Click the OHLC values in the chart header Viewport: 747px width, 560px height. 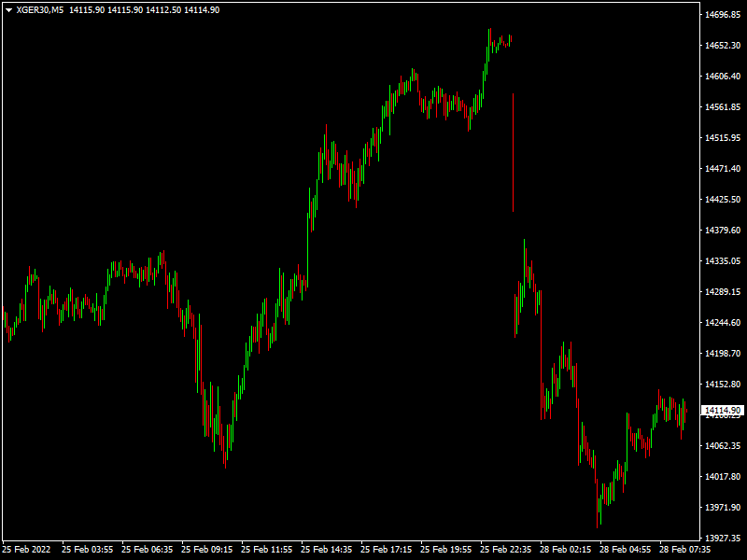point(144,9)
